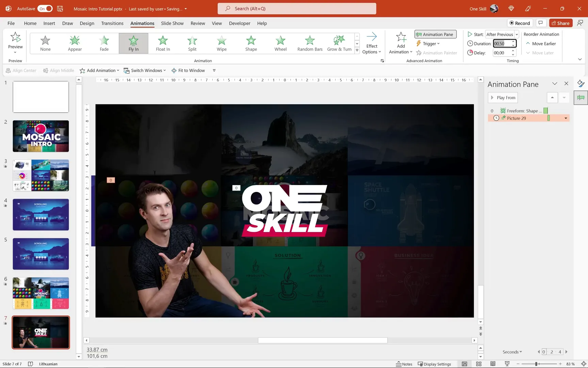Select slide 4 Scrolling thumbnail
This screenshot has width=588, height=368.
(x=41, y=215)
